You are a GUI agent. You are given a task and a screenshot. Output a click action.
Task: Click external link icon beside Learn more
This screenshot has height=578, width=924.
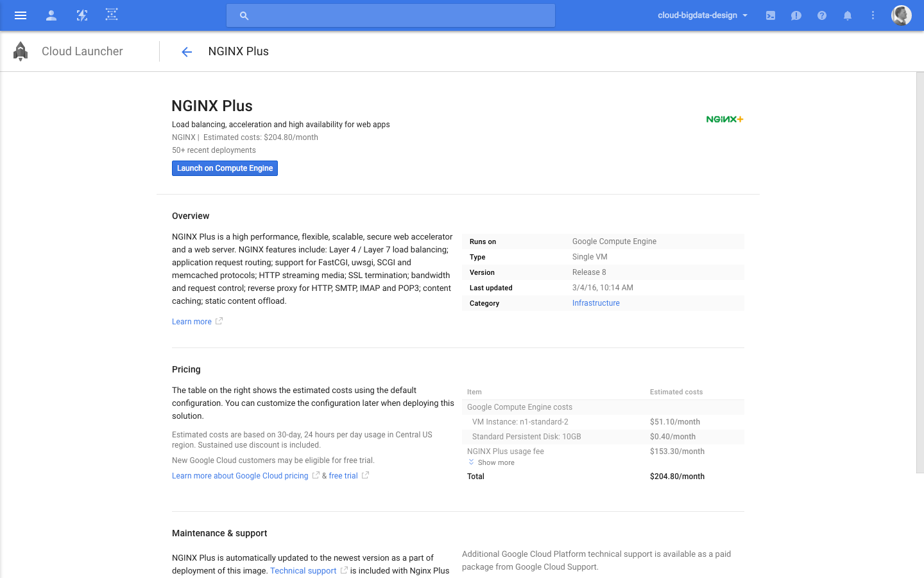click(219, 321)
